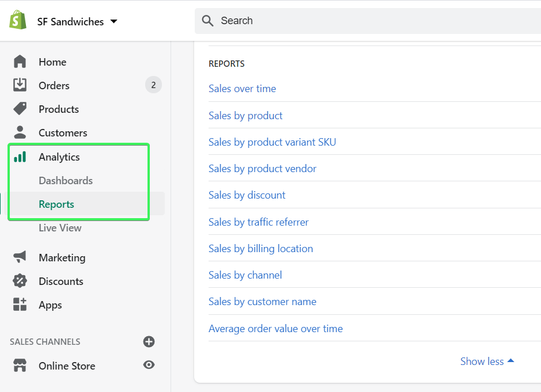Click the Customers person icon
541x392 pixels.
click(x=20, y=132)
